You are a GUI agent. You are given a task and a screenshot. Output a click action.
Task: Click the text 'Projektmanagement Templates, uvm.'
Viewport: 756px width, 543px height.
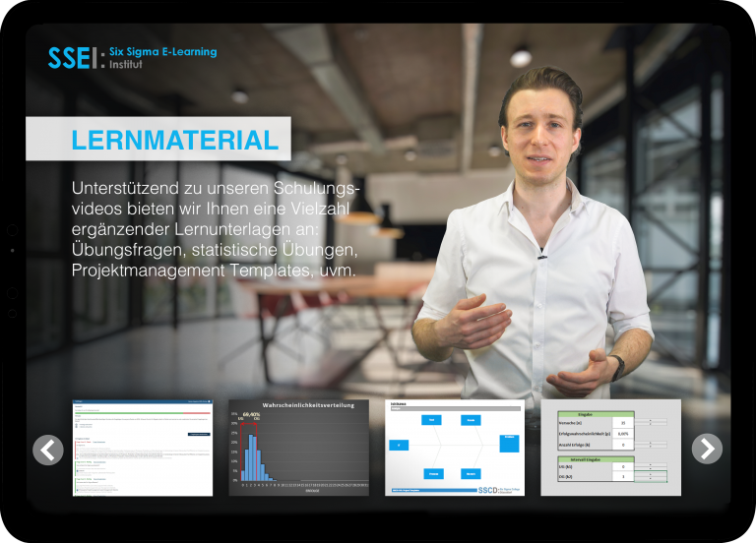[x=214, y=271]
